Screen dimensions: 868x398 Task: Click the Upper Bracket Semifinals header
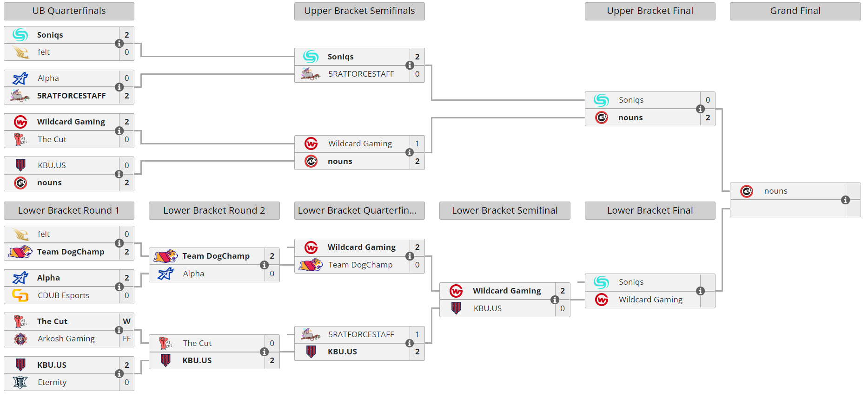(x=359, y=11)
